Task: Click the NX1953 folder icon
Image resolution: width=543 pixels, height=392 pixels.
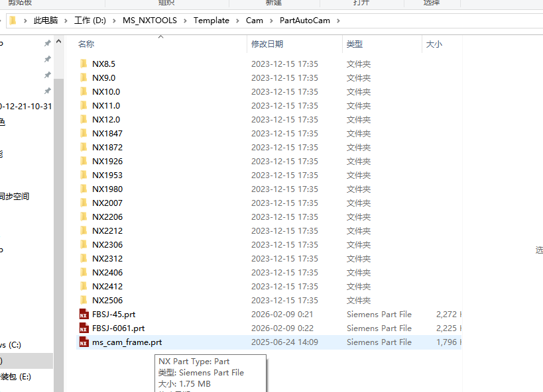Action: click(84, 175)
